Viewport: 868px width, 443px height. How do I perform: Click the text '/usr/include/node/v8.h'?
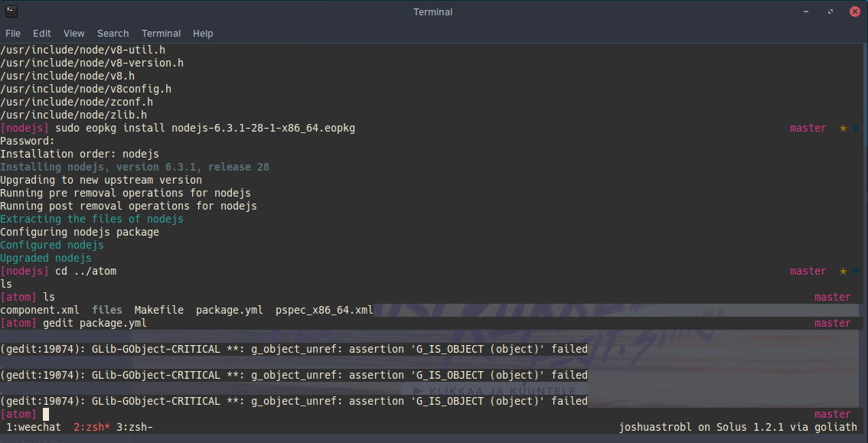click(x=67, y=76)
